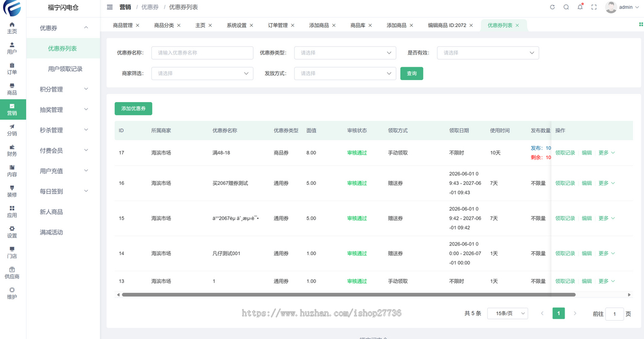This screenshot has width=644, height=339.
Task: Click the green grid icon at tab bar end
Action: (641, 24)
